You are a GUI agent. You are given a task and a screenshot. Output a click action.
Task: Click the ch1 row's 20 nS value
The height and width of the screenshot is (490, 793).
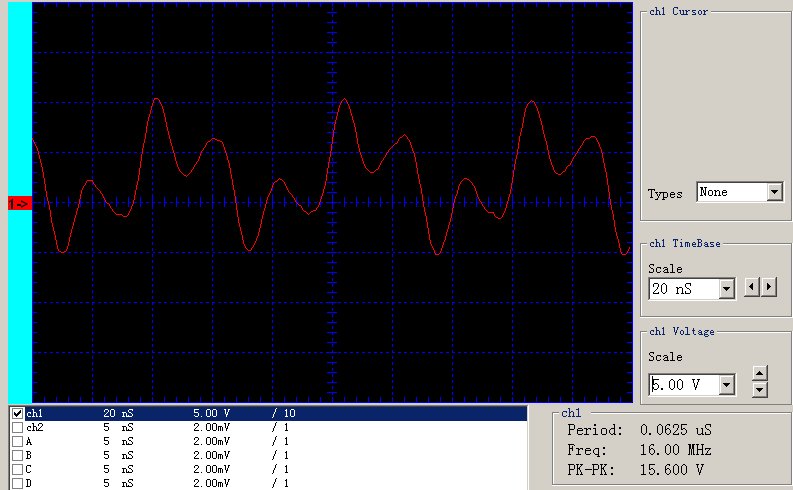tap(118, 413)
